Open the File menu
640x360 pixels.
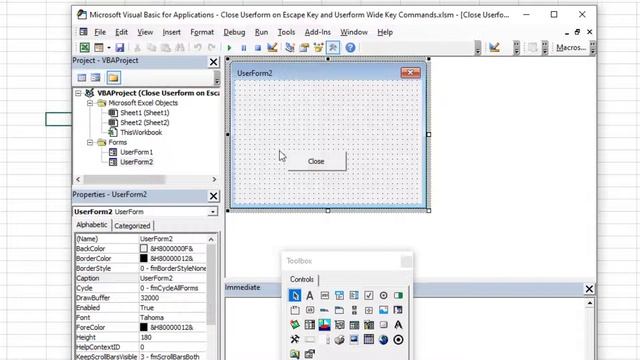tap(100, 32)
